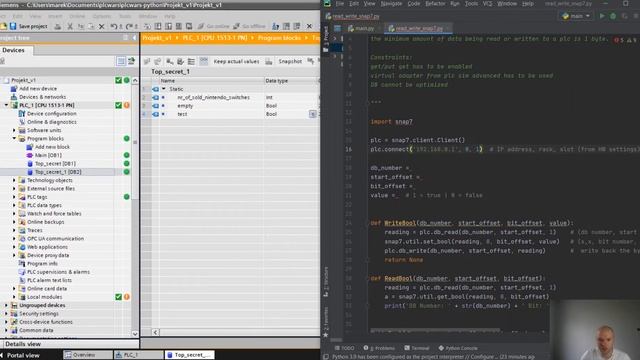The height and width of the screenshot is (360, 640).
Task: Open PLC alarm text lists
Action: [x=49, y=280]
